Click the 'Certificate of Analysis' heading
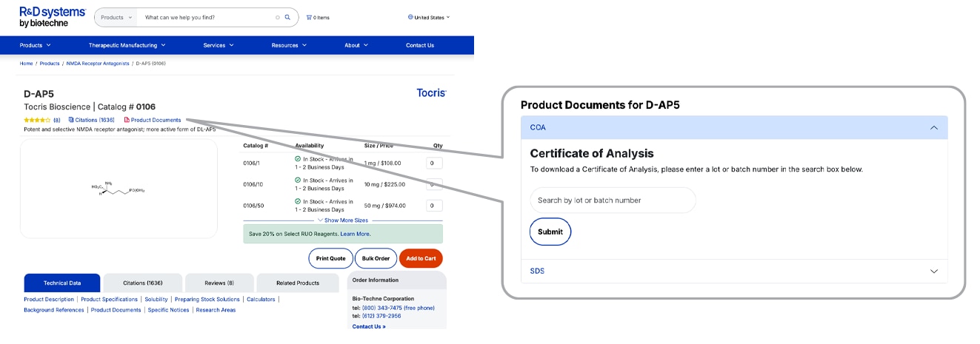The width and height of the screenshot is (980, 344). click(x=592, y=154)
